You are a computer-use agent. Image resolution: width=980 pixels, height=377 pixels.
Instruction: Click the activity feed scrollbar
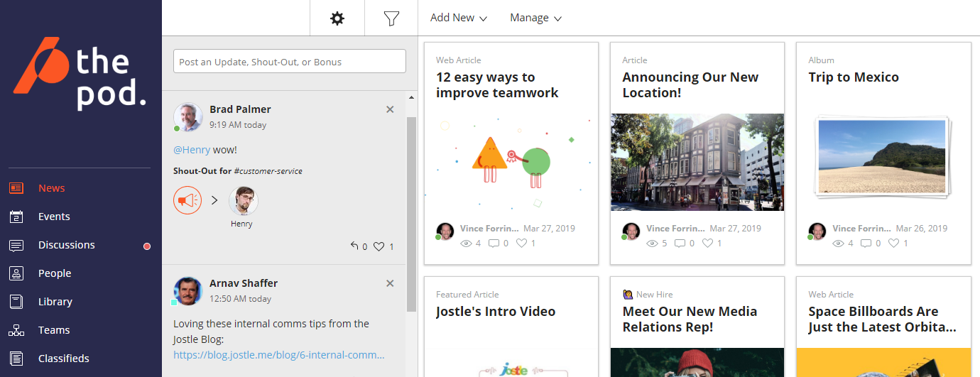click(x=411, y=213)
